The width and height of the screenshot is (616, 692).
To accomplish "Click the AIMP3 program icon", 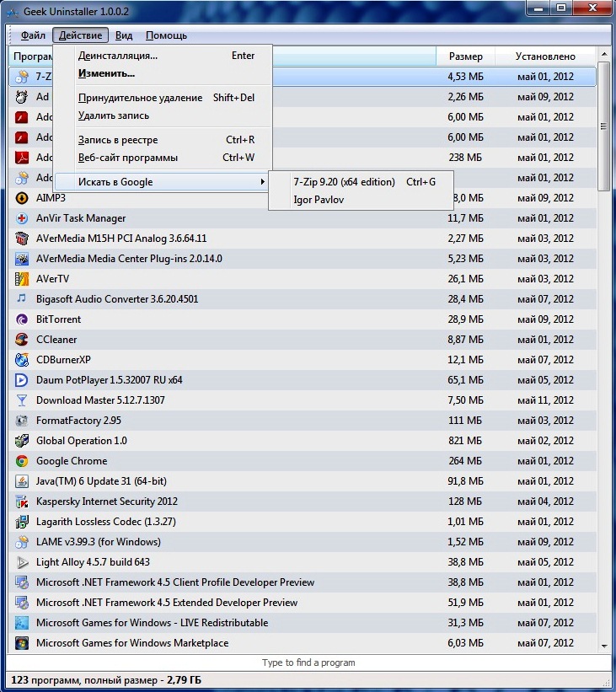I will click(22, 198).
